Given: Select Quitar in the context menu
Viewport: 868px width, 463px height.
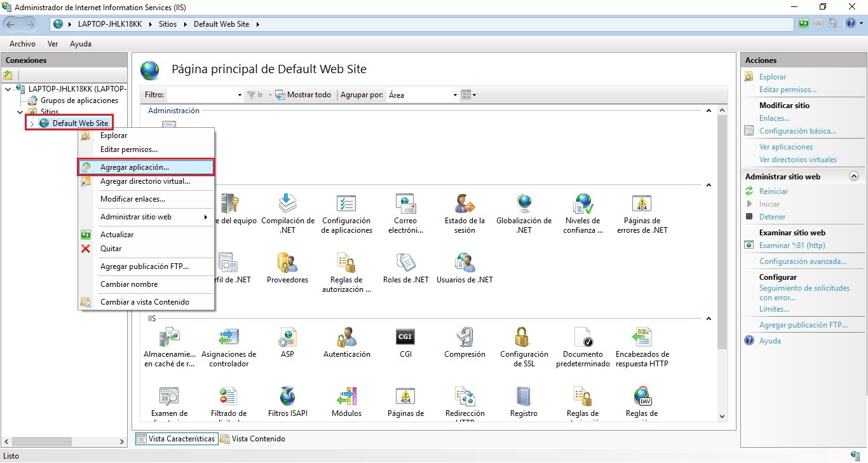Looking at the screenshot, I should click(x=146, y=249).
